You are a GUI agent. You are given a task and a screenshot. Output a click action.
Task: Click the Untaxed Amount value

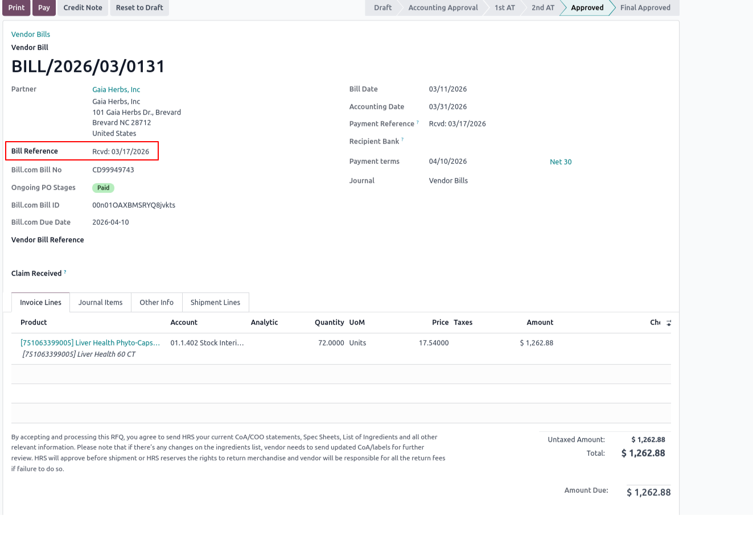point(648,439)
